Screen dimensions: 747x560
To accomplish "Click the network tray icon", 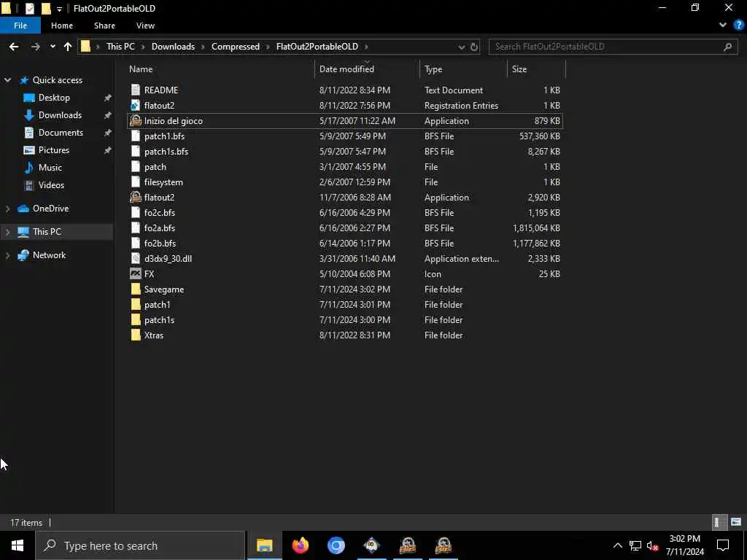I will pos(635,545).
